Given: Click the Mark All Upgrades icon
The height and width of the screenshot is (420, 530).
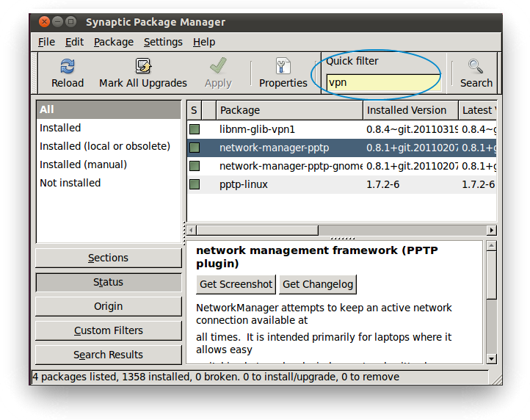Looking at the screenshot, I should click(143, 66).
